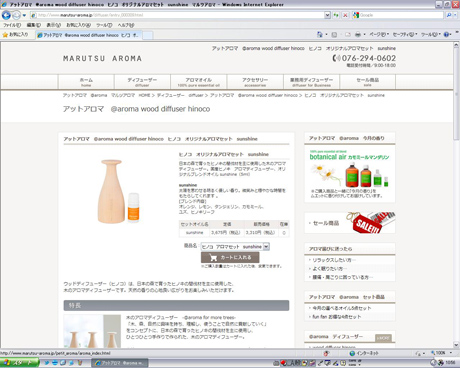Open a new blank tab
Viewport: 460px width, 368px height.
click(x=148, y=35)
